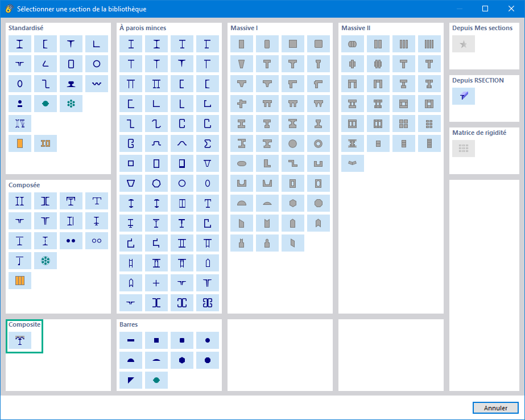Click the Depuis RSECTION heading
The width and height of the screenshot is (525, 420).
pos(478,80)
